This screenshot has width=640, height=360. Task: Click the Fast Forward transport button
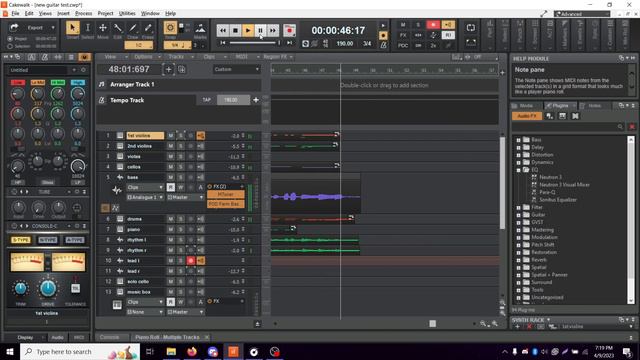pyautogui.click(x=273, y=30)
